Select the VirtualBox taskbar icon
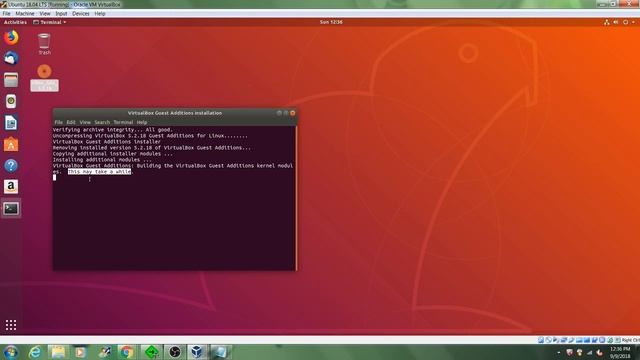The width and height of the screenshot is (640, 360). point(197,352)
